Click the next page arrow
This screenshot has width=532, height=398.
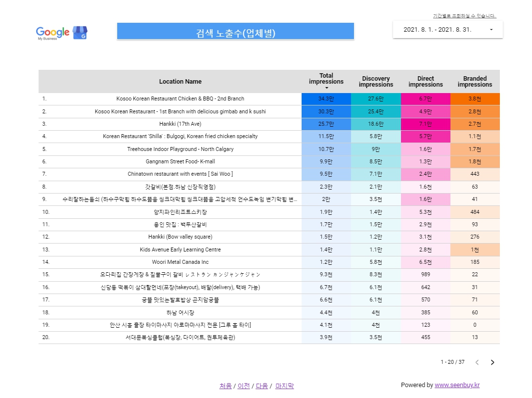(492, 362)
